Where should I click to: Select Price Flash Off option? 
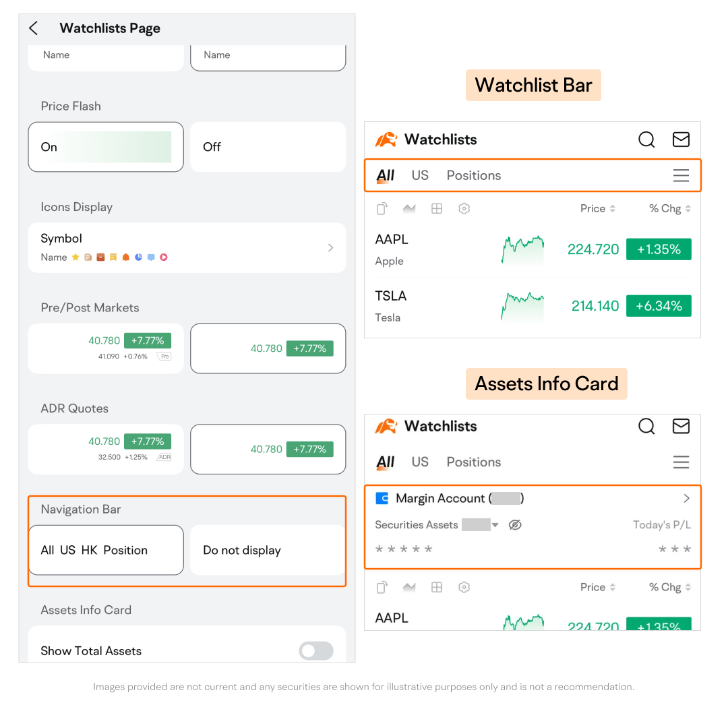(268, 147)
